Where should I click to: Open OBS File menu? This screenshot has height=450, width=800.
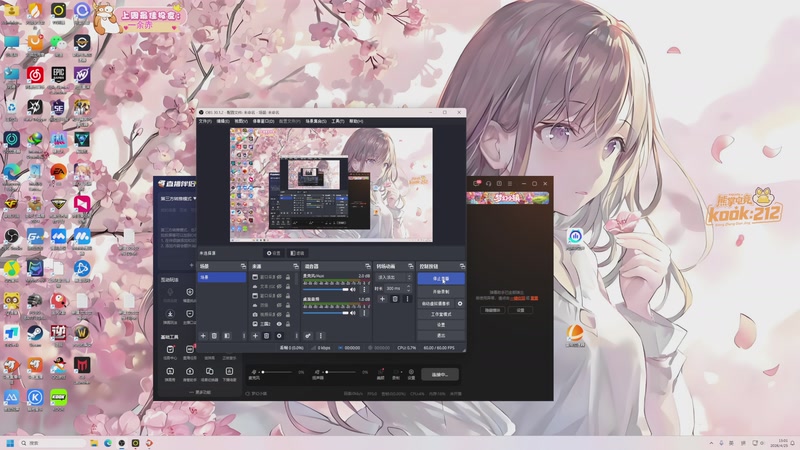(x=205, y=121)
